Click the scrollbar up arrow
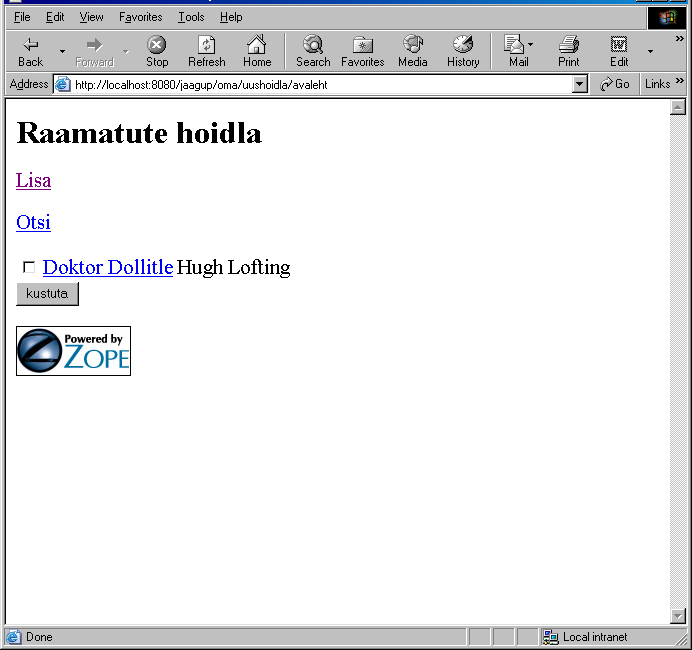This screenshot has height=650, width=692. [677, 107]
